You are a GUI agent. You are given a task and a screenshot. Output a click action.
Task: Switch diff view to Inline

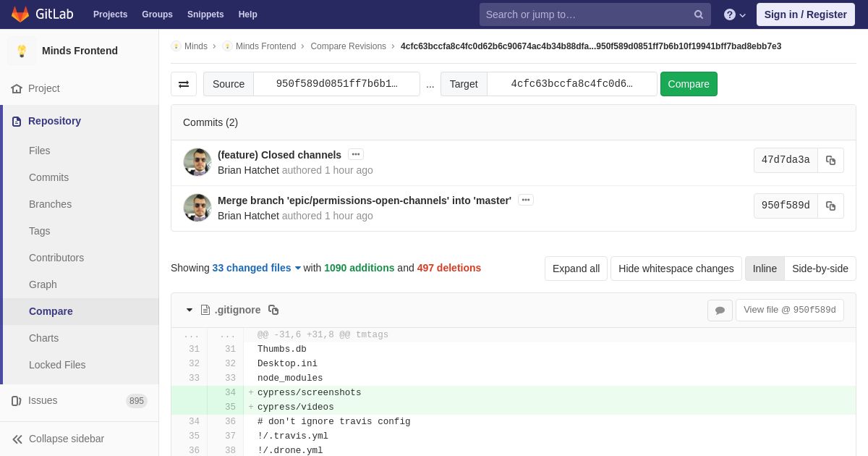765,269
